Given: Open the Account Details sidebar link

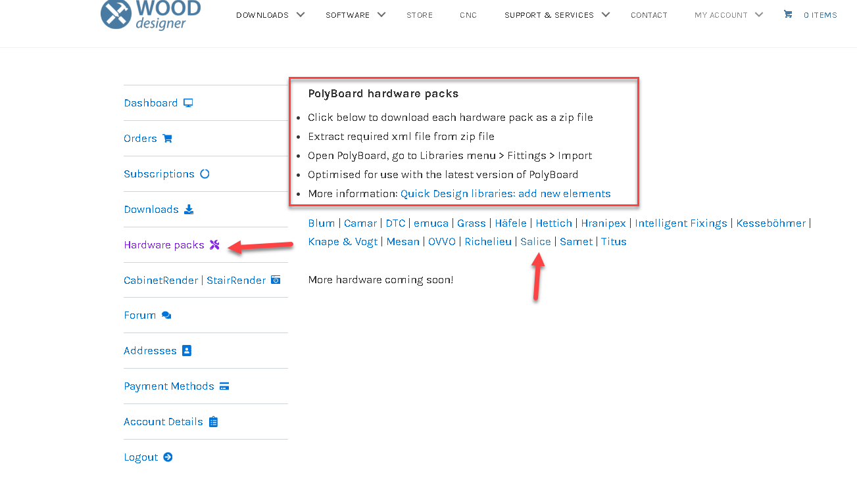Looking at the screenshot, I should pos(163,422).
